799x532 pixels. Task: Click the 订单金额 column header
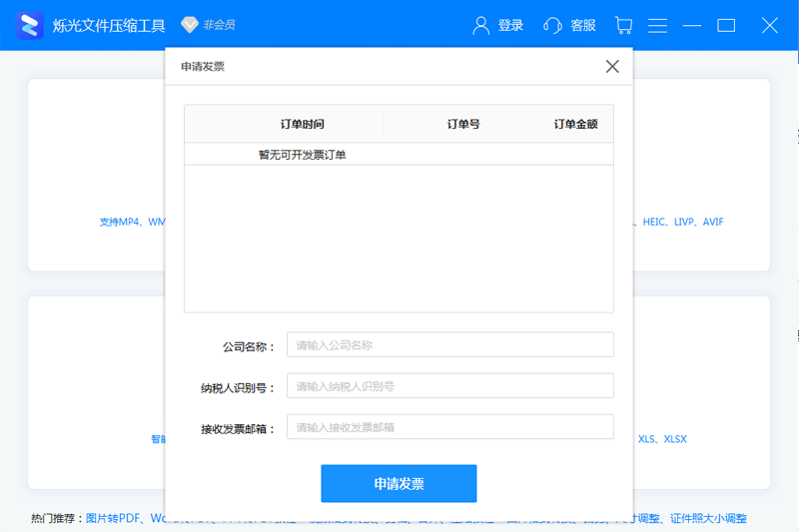[x=576, y=125]
